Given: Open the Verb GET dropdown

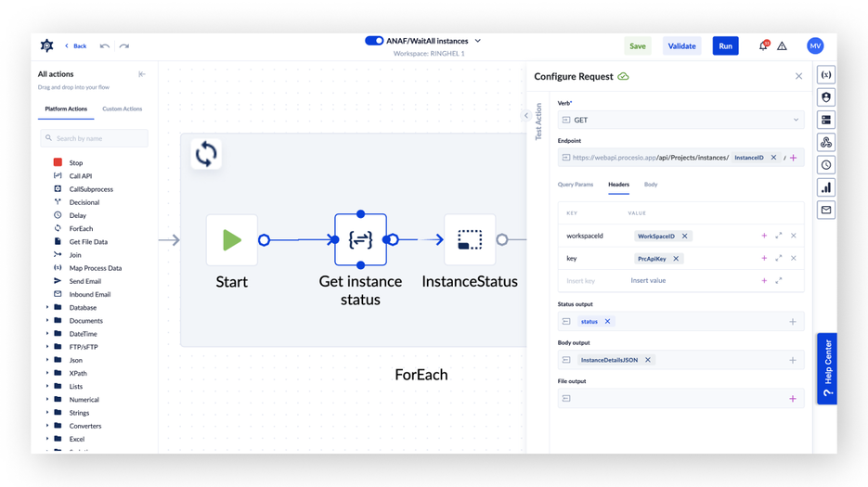Looking at the screenshot, I should [x=680, y=120].
